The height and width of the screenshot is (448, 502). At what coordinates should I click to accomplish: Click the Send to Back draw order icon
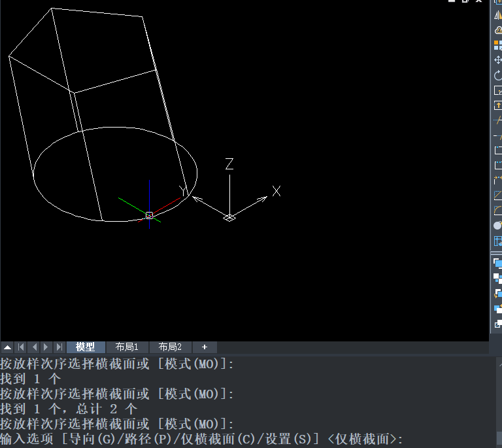498,278
